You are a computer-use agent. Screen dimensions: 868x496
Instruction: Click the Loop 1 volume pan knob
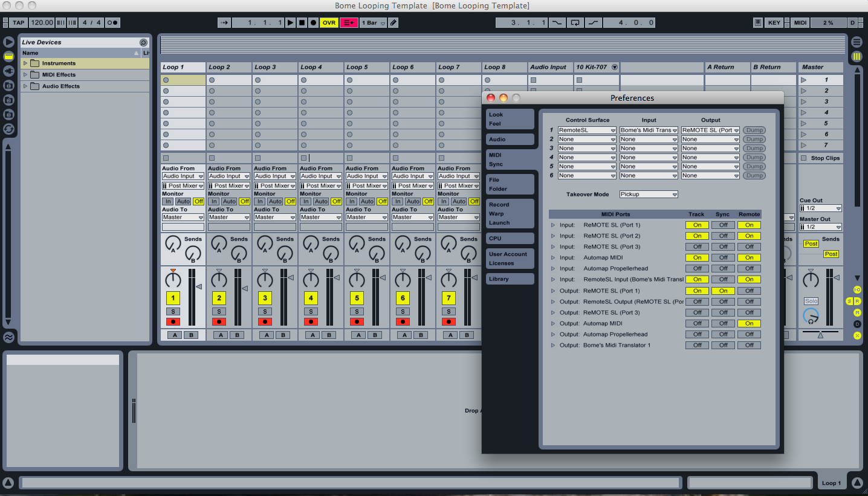coord(173,279)
